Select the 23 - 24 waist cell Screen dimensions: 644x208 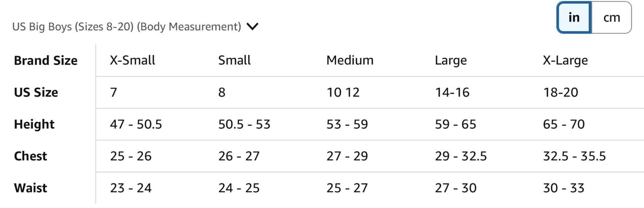131,188
